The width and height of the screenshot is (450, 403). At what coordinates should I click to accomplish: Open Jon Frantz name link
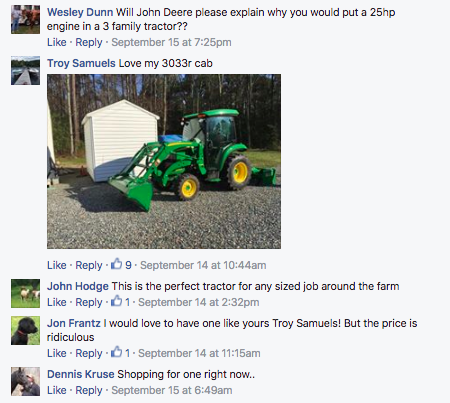tap(74, 323)
